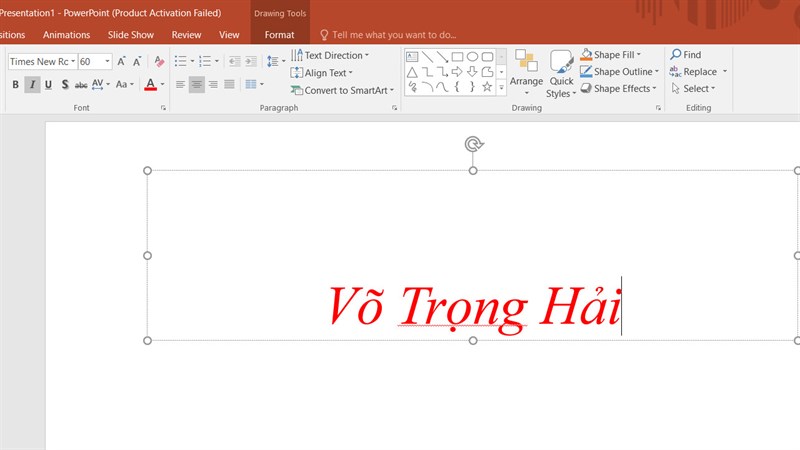800x450 pixels.
Task: Align text to the right
Action: [213, 84]
